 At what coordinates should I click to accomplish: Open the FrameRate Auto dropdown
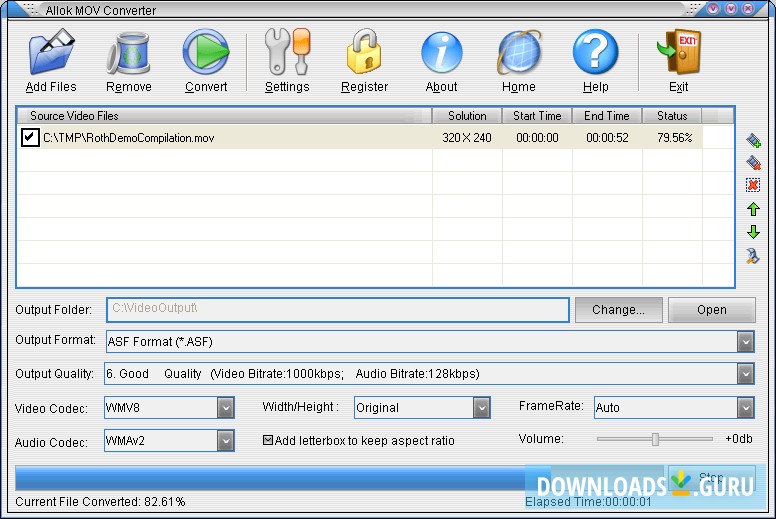tap(745, 408)
